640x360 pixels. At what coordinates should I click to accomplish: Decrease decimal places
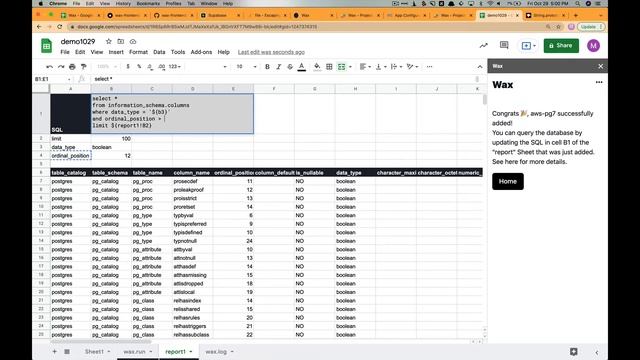150,67
